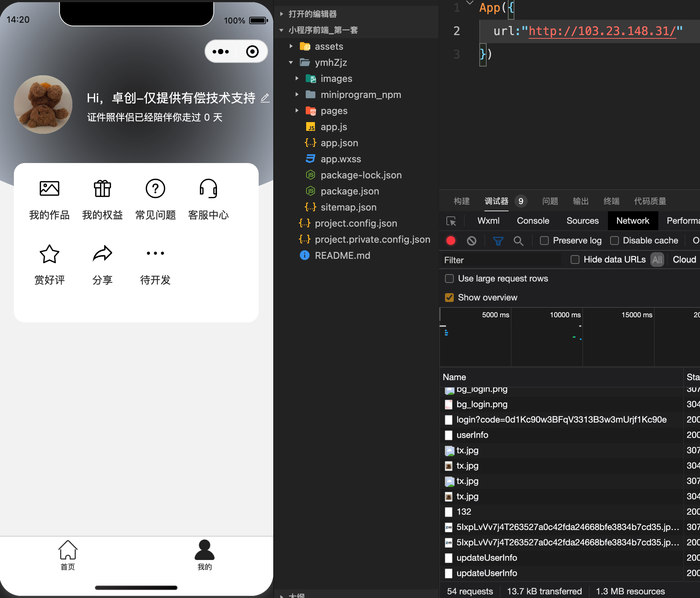Tap the three-dot 待开发 icon
Image resolution: width=700 pixels, height=598 pixels.
point(155,253)
